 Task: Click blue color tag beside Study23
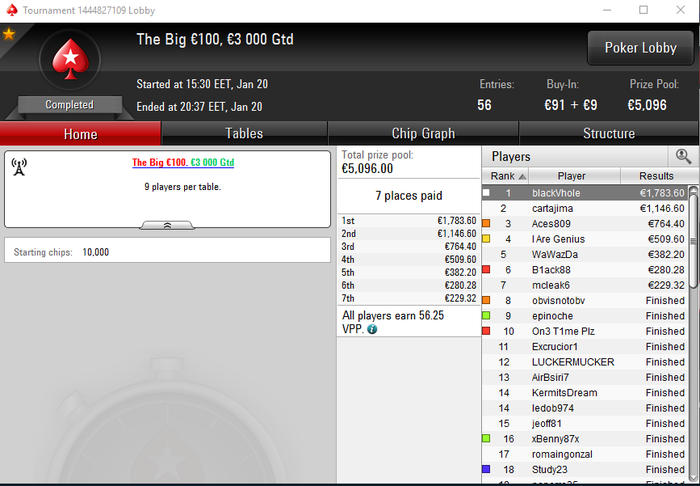[486, 469]
